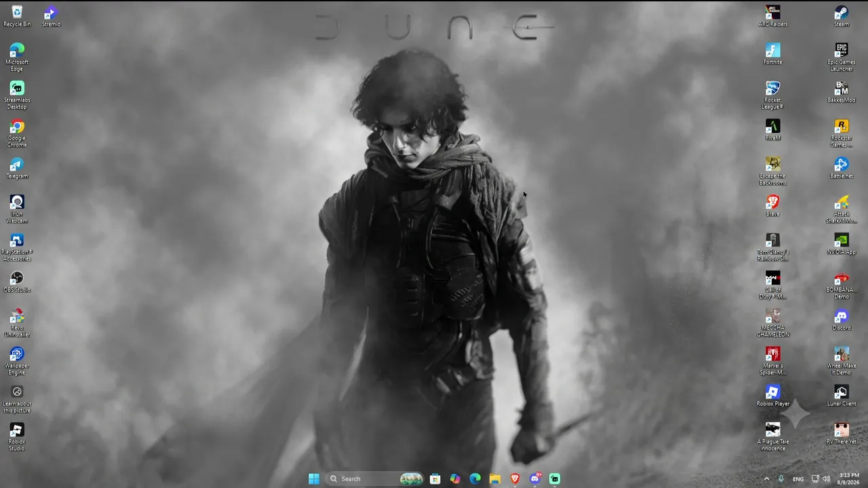
Task: Select the Marvel's Spider-Man shortcut
Action: (x=773, y=361)
